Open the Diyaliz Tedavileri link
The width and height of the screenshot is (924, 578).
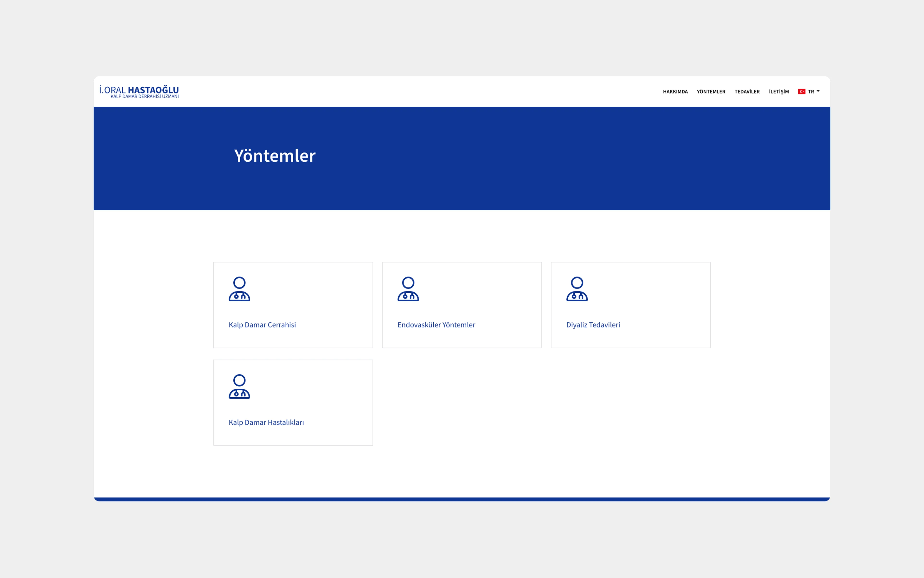coord(593,325)
